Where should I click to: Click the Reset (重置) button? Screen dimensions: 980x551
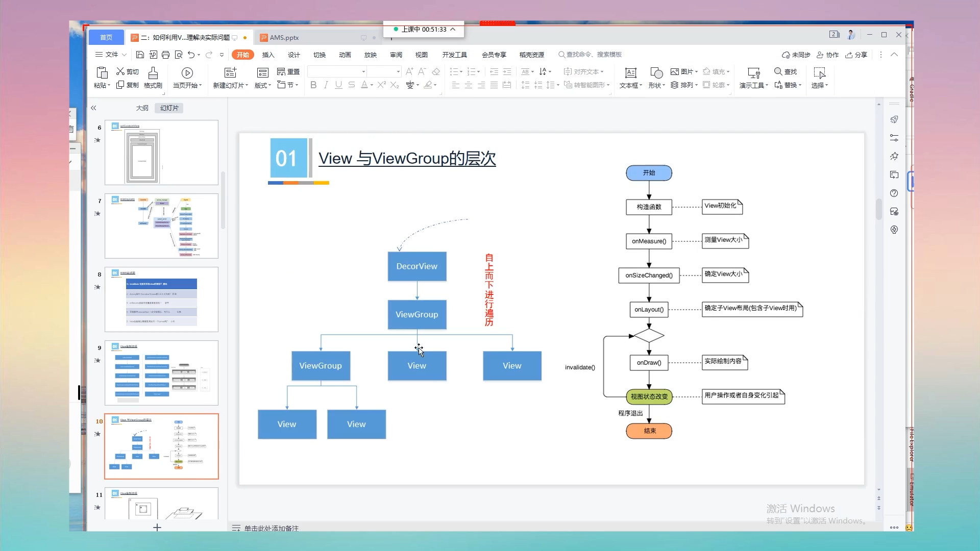(x=288, y=71)
